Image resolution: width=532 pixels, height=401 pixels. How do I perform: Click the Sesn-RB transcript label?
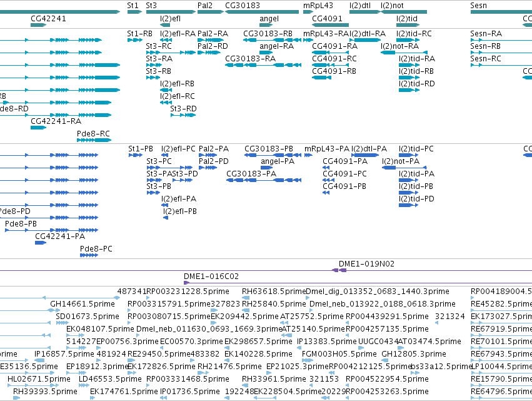coord(486,46)
